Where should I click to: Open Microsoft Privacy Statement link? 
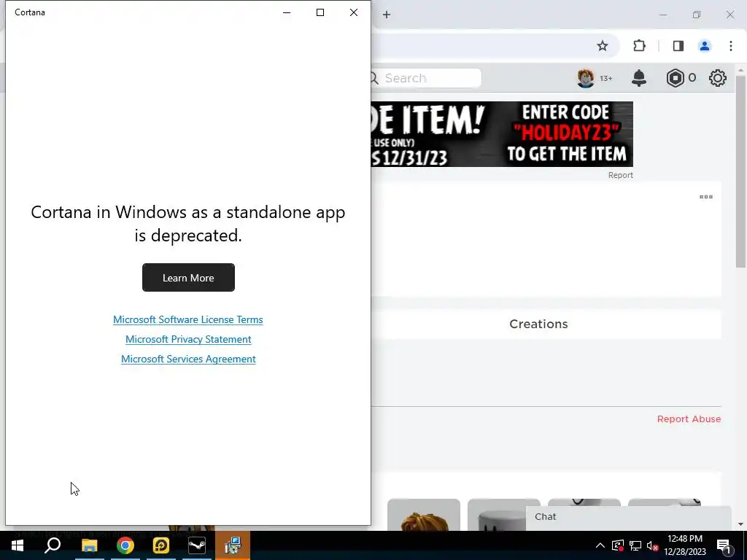click(188, 339)
